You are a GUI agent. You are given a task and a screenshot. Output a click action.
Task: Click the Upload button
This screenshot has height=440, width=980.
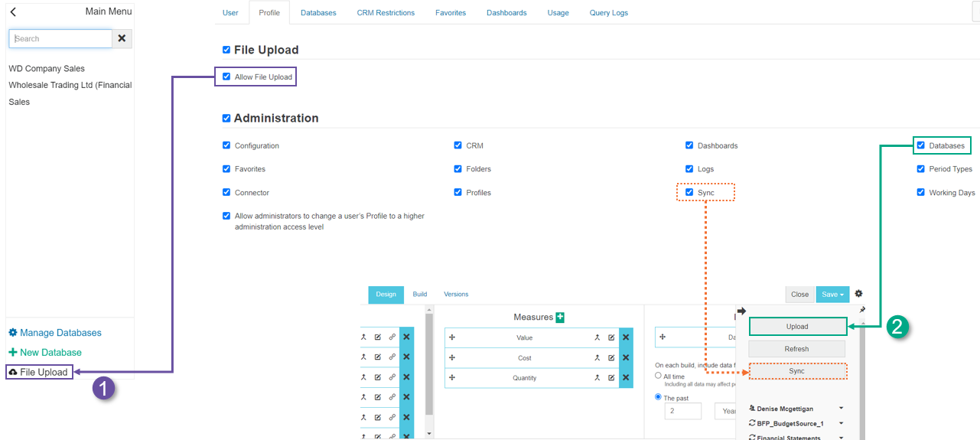(797, 327)
